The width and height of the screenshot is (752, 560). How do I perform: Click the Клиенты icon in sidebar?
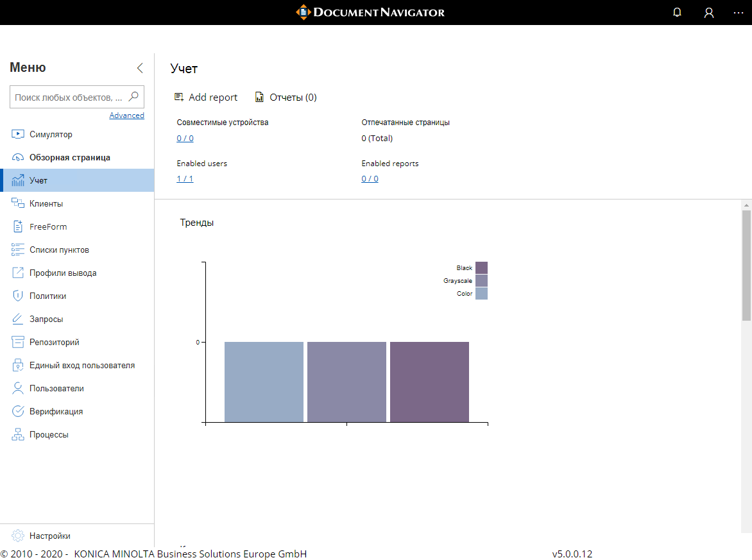(x=18, y=203)
